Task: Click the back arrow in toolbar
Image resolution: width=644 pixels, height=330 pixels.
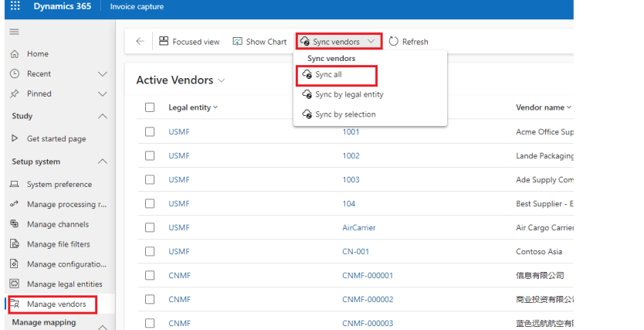Action: 140,42
